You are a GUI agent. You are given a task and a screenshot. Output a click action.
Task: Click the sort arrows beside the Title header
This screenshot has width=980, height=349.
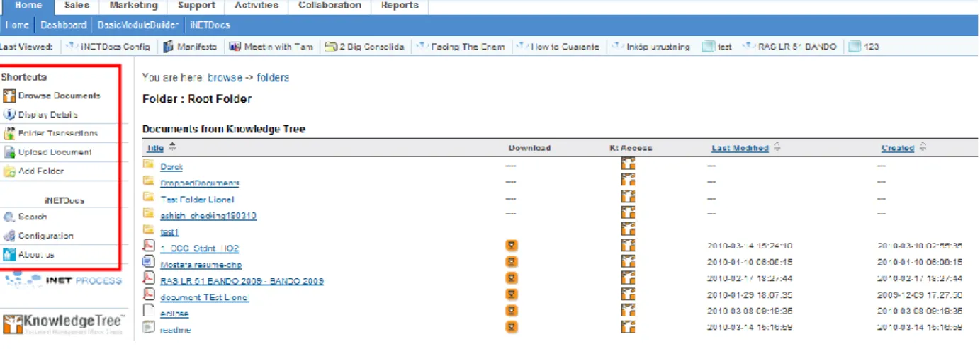(172, 147)
